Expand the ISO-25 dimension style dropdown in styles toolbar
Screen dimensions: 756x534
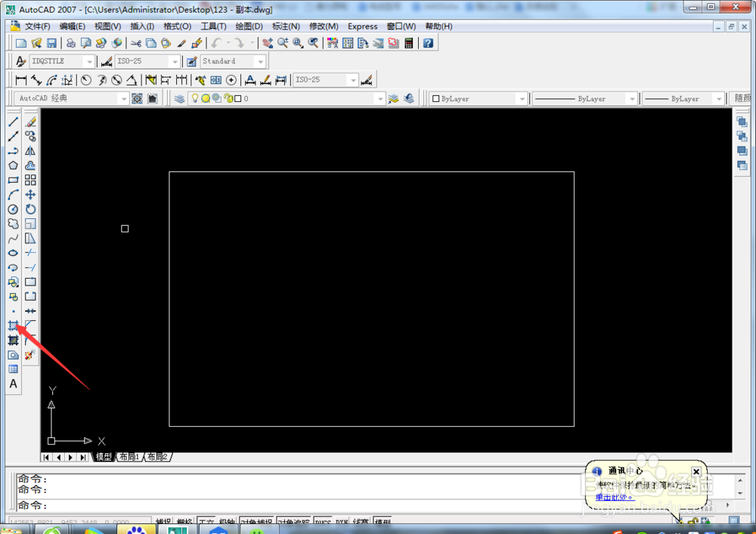point(175,62)
